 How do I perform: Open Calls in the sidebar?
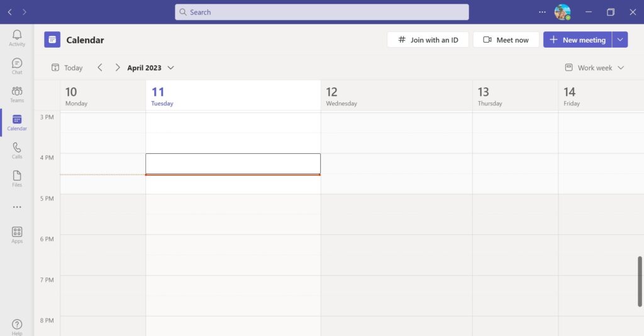(x=17, y=151)
